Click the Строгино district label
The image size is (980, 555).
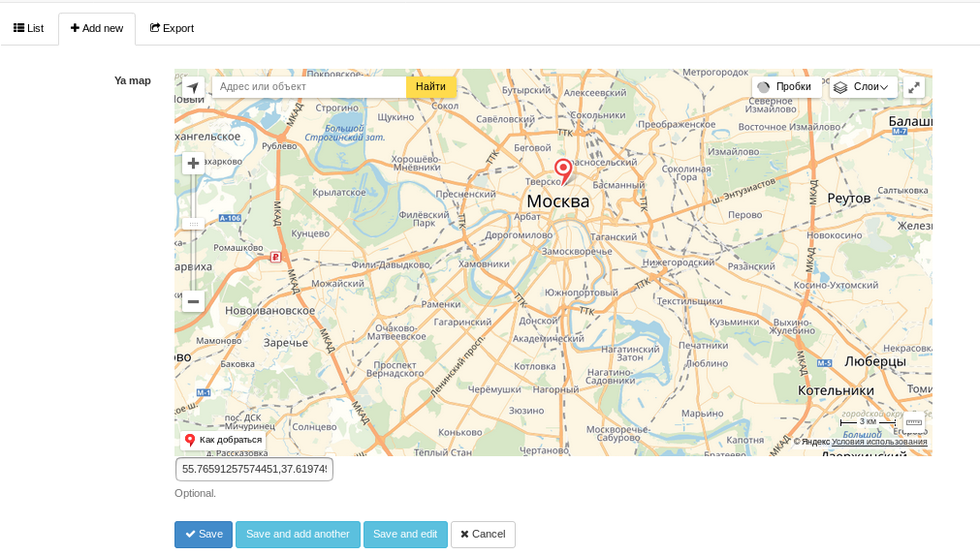(337, 108)
